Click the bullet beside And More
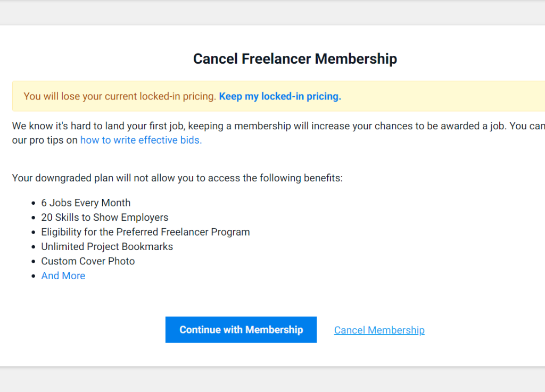 34,276
